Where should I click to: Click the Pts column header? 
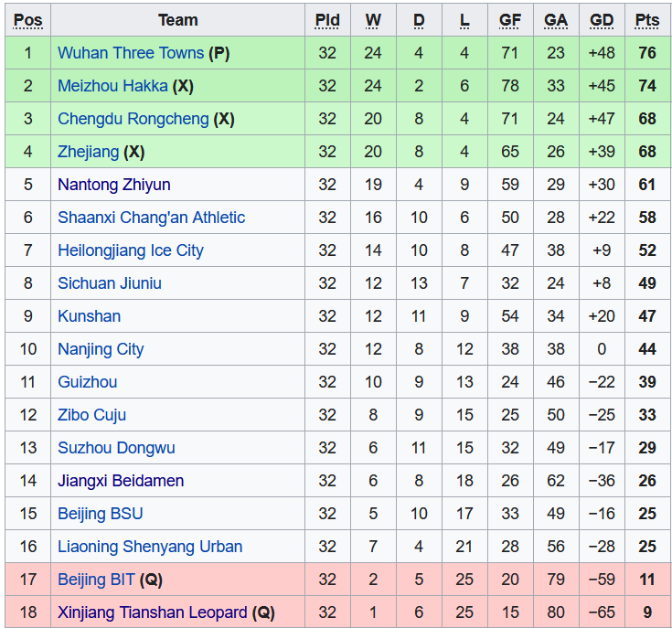click(647, 20)
